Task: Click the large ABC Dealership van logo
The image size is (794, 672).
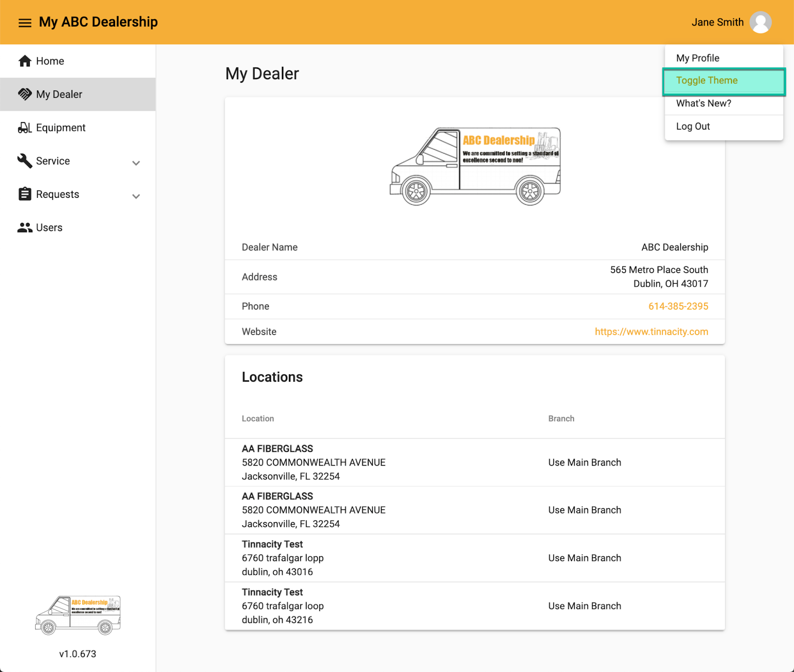Action: point(475,166)
